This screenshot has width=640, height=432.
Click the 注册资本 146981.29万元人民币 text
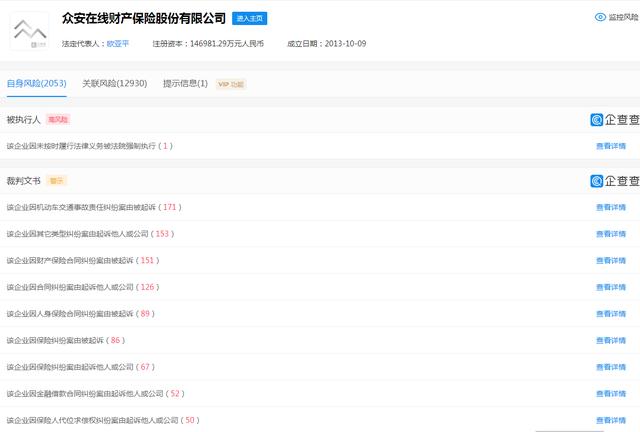pos(208,44)
